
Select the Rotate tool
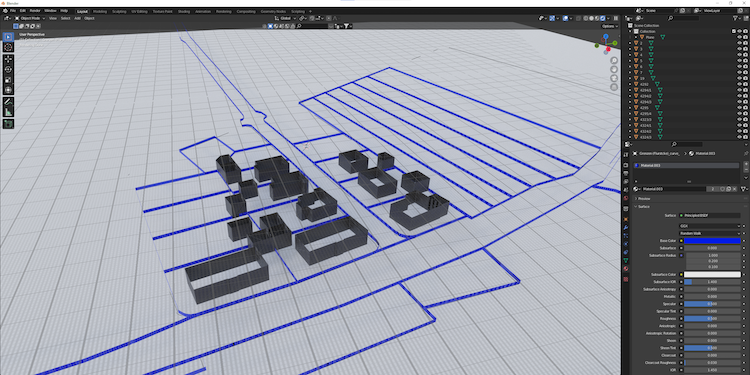click(8, 69)
